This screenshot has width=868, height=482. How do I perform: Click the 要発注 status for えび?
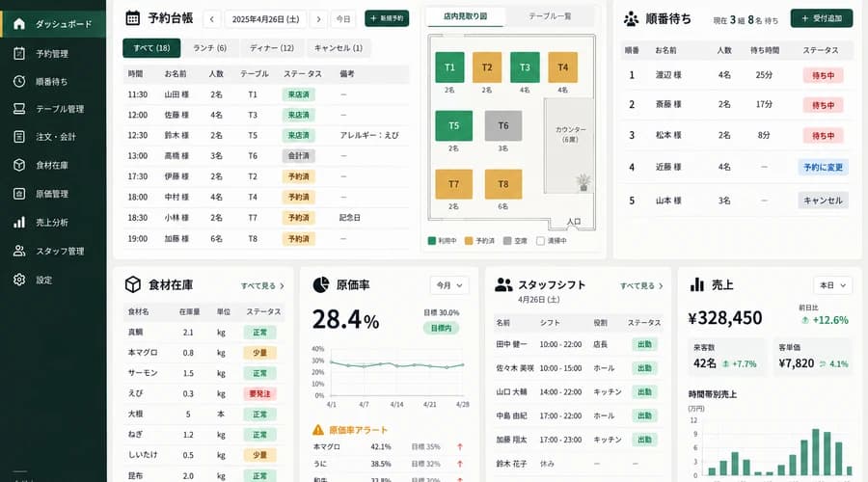click(x=259, y=394)
